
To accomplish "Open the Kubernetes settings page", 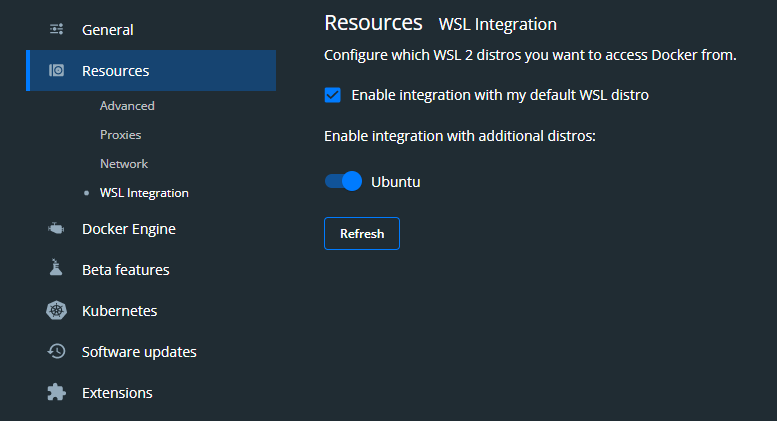I will coord(119,311).
